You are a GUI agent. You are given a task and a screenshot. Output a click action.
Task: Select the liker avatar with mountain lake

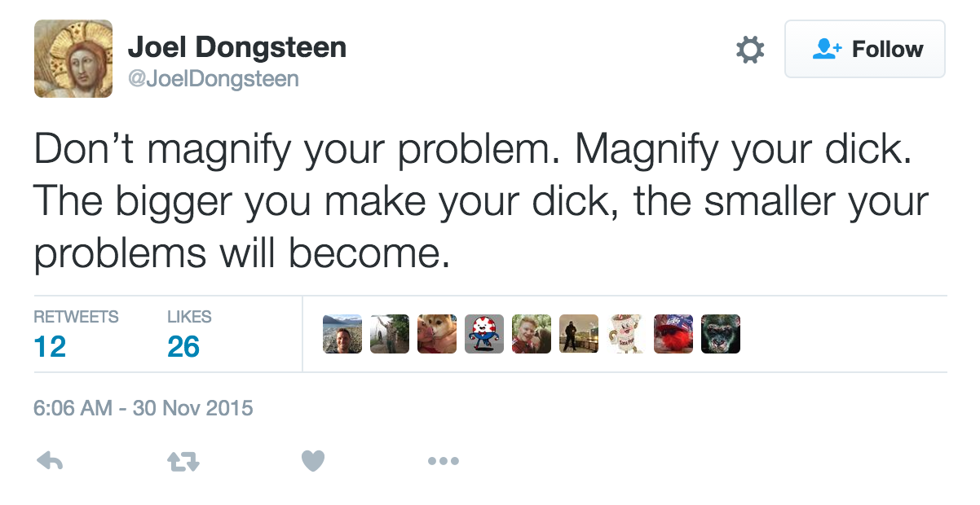[342, 334]
